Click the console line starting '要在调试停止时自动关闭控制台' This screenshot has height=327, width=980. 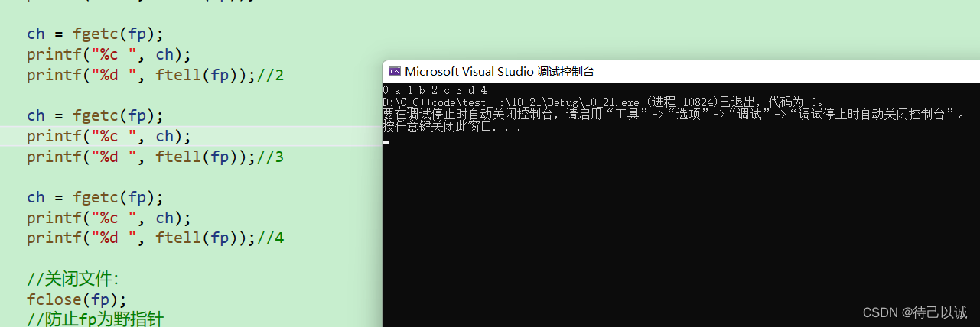click(673, 114)
